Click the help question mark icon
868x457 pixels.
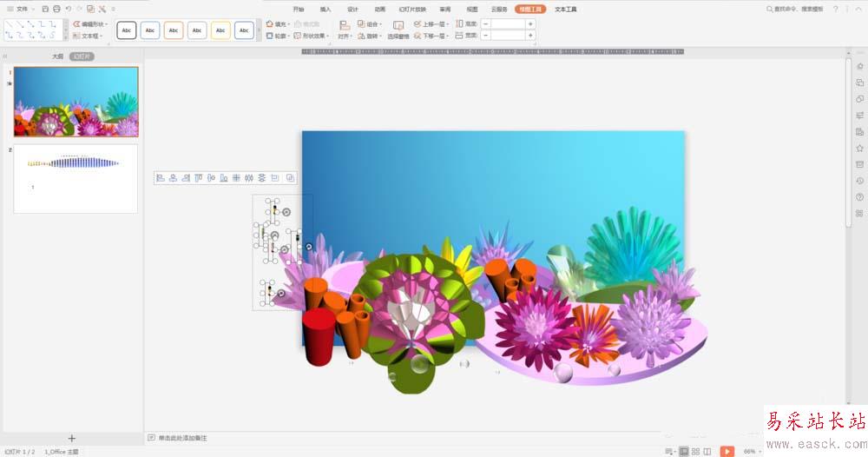(835, 9)
